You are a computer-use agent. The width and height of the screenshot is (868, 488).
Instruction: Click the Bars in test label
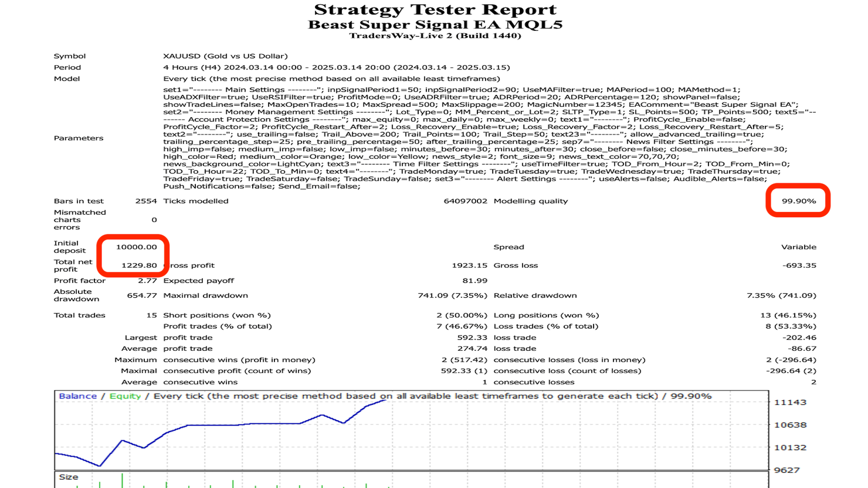click(x=79, y=201)
